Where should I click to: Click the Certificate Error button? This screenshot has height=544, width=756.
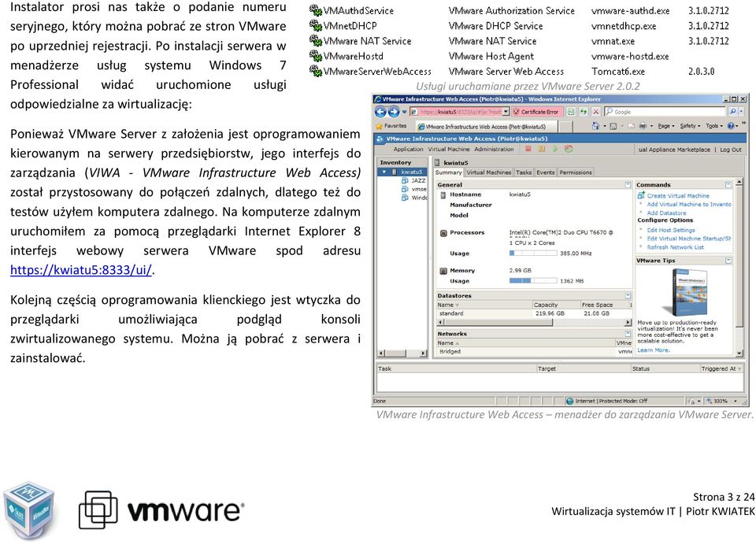click(x=536, y=112)
